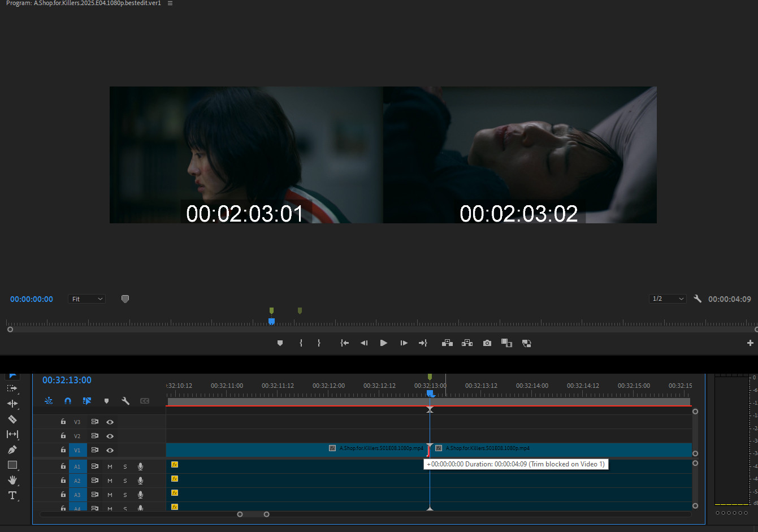This screenshot has width=758, height=532.
Task: Select the Pen tool
Action: pyautogui.click(x=12, y=450)
